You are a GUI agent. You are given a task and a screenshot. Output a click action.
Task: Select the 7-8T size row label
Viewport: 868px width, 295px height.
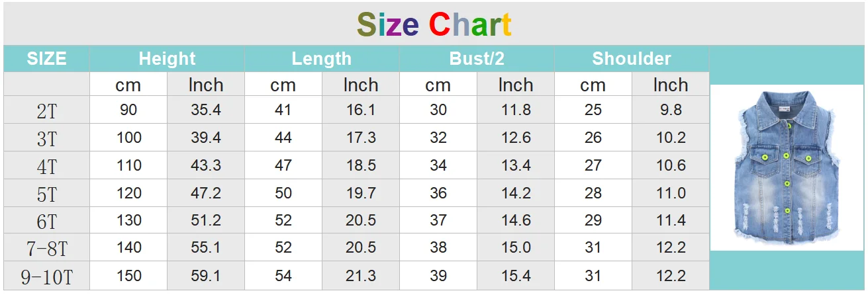point(46,249)
